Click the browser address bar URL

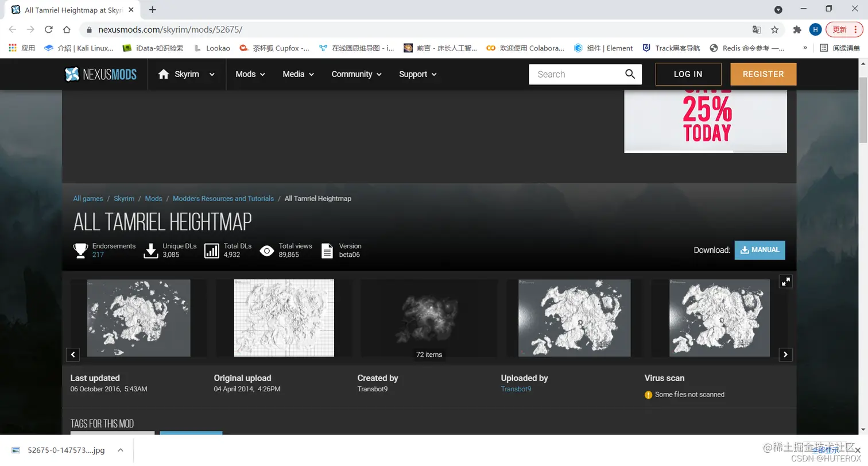(x=170, y=29)
